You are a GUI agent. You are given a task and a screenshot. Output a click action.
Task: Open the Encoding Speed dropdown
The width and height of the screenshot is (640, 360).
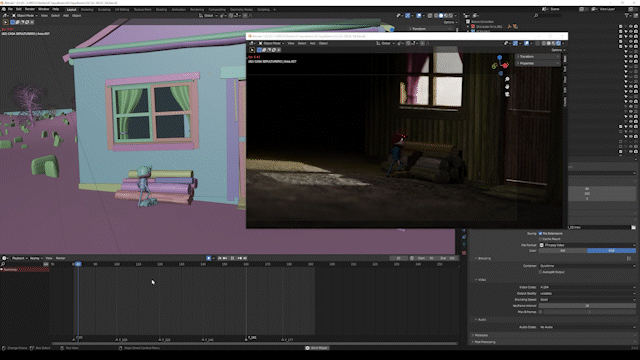pos(587,300)
